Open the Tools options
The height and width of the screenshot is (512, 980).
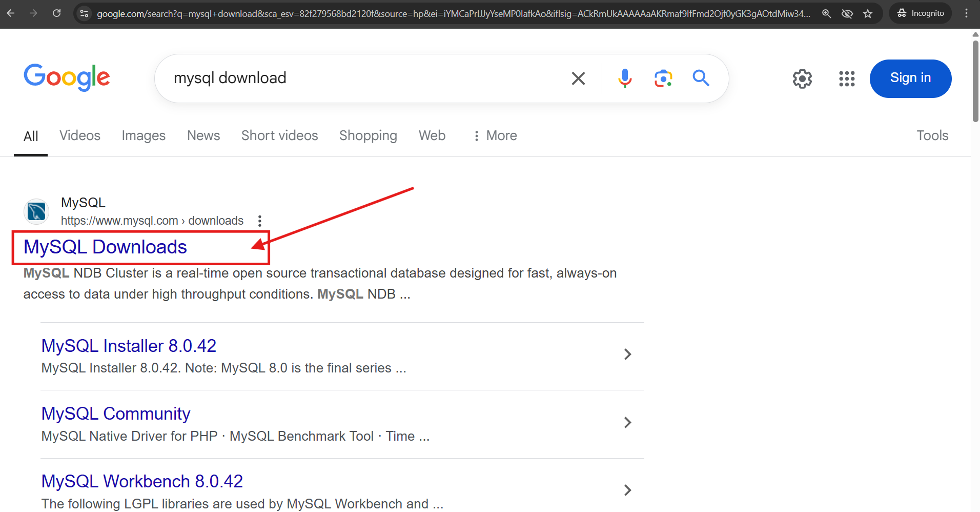pos(932,135)
